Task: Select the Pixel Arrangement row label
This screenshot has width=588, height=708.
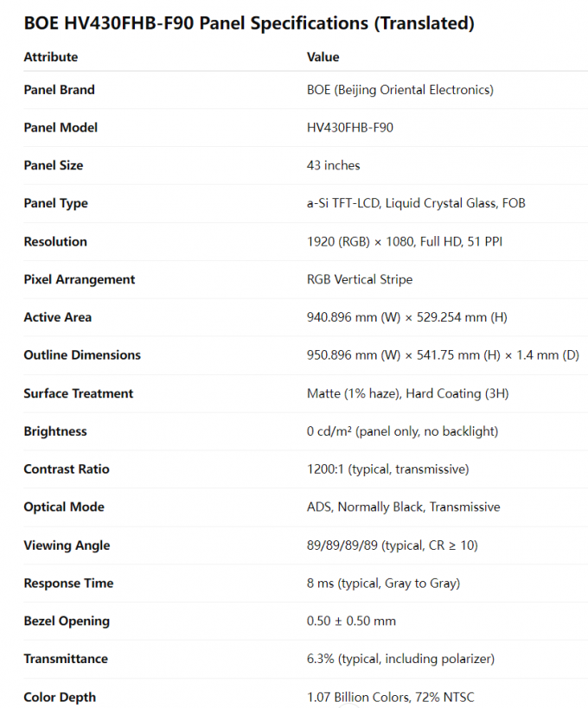Action: [x=79, y=279]
